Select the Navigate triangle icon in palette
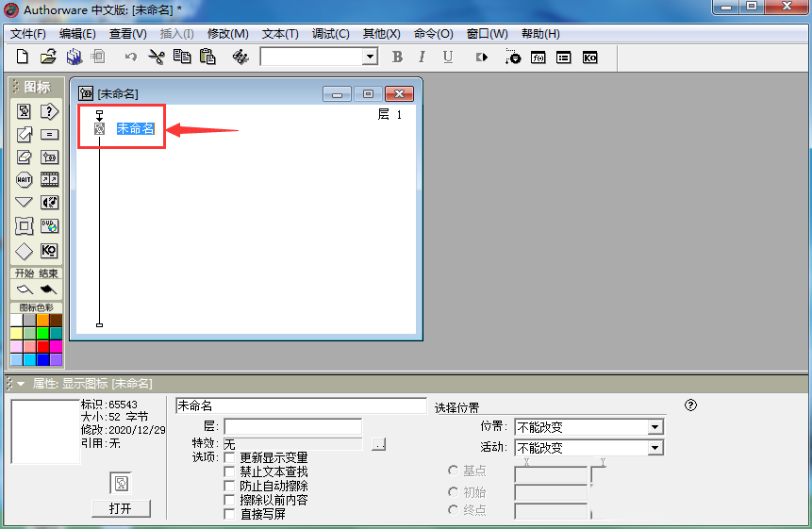Screen dimensions: 812x529 [x=24, y=202]
